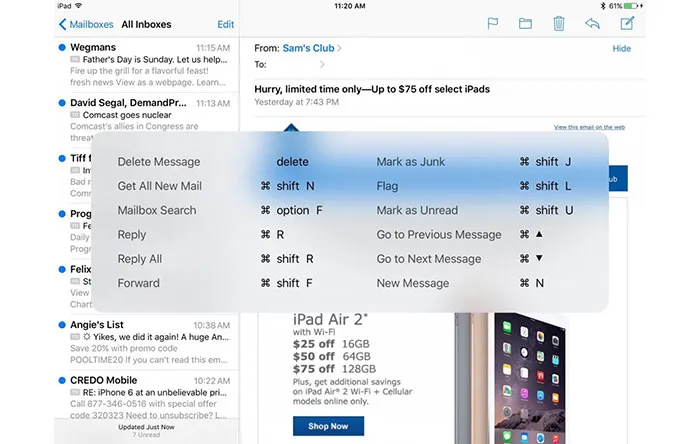This screenshot has width=700, height=444.
Task: Click the iPad Air 2 product image
Action: pos(511,378)
